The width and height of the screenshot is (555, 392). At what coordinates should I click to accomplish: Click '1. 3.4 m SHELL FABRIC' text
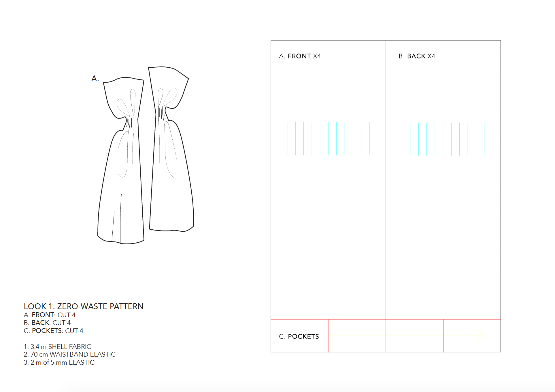[x=57, y=347]
